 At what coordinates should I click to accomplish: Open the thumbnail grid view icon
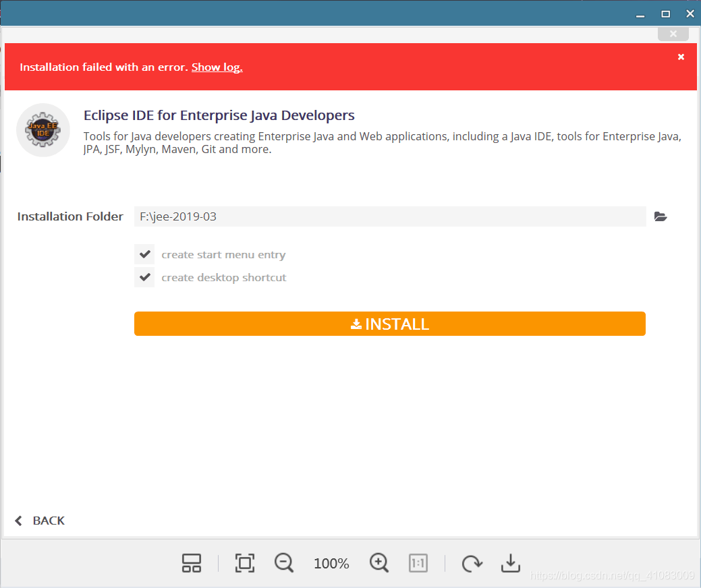point(192,563)
